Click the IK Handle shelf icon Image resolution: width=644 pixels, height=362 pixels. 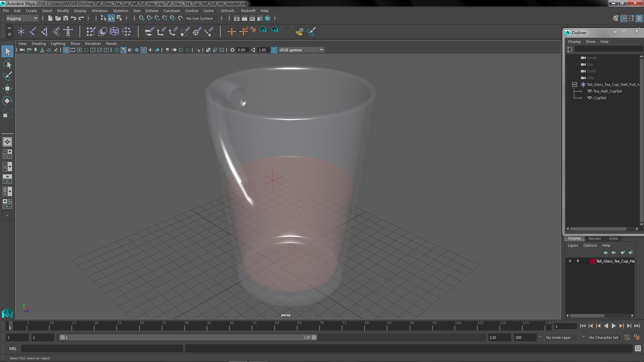point(45,32)
